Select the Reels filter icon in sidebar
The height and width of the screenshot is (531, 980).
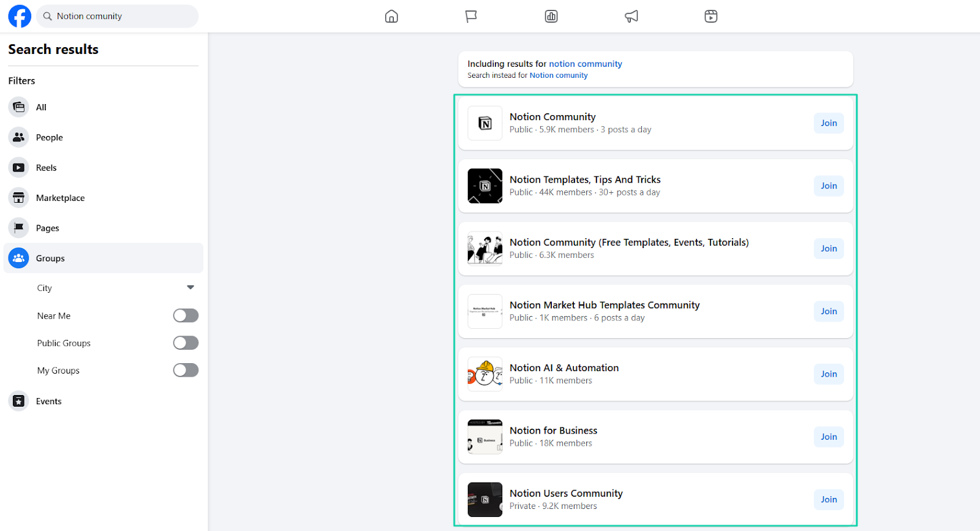19,168
